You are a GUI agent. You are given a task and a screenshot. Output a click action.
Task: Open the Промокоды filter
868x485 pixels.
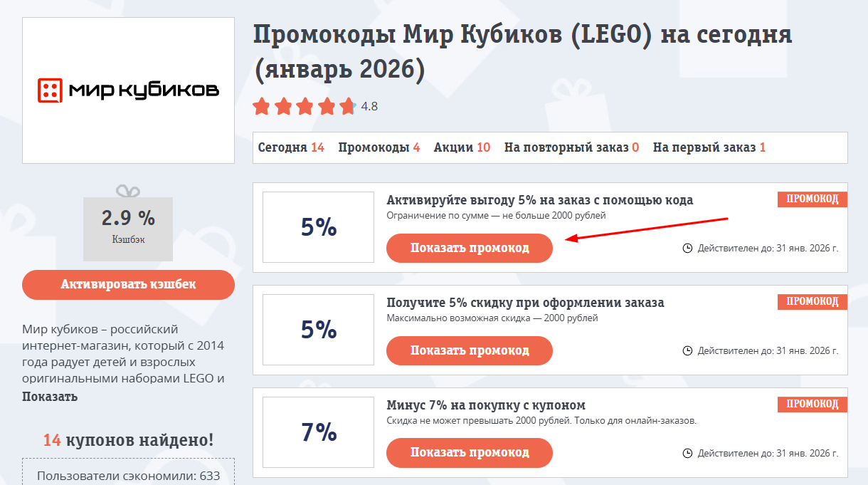click(379, 147)
